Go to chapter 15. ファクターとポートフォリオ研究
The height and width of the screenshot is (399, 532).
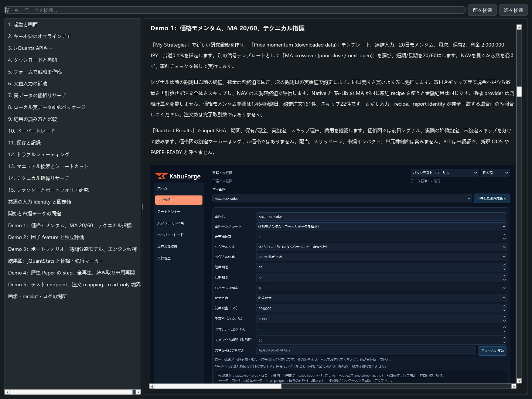[x=73, y=190]
